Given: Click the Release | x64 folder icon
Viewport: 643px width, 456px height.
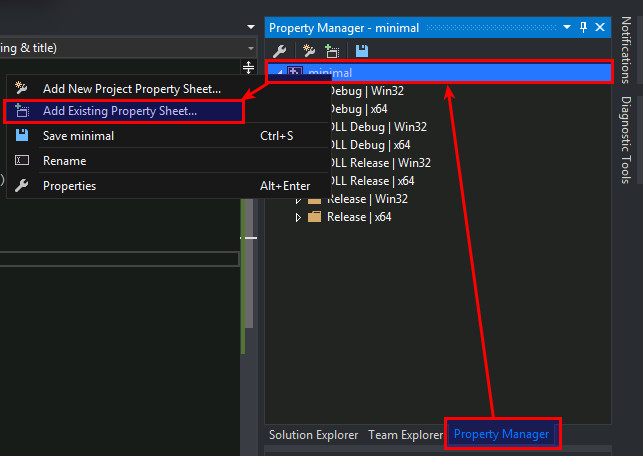Looking at the screenshot, I should 314,217.
